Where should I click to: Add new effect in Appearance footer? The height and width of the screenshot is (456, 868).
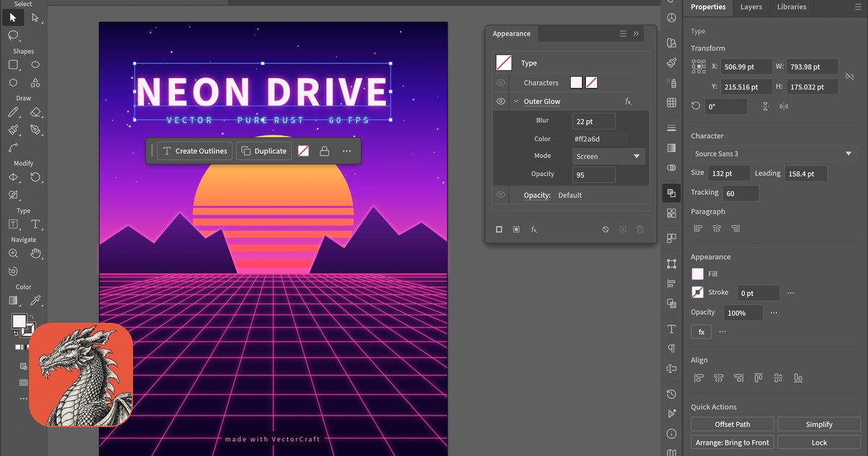click(x=534, y=229)
